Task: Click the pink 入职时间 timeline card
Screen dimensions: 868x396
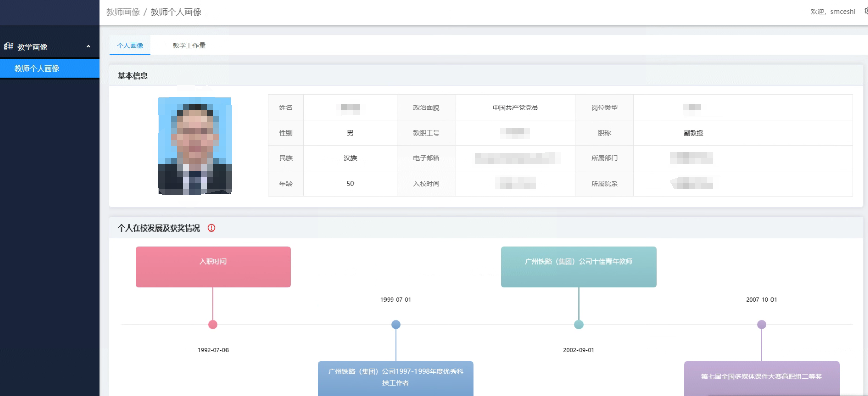Action: click(213, 267)
